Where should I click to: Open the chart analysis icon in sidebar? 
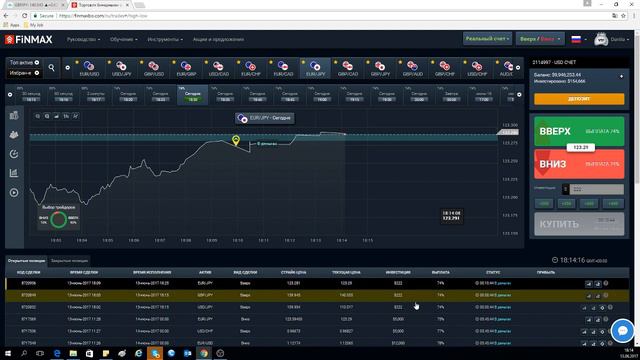(x=14, y=173)
